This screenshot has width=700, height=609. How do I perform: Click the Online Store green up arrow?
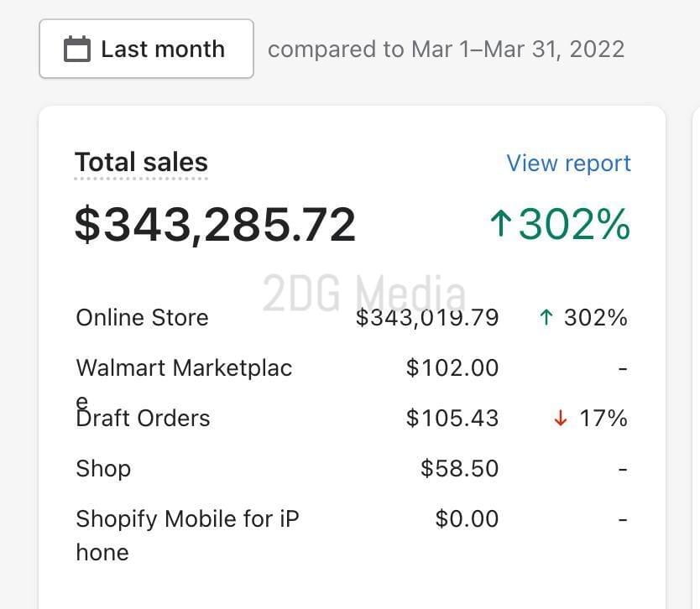pos(546,318)
